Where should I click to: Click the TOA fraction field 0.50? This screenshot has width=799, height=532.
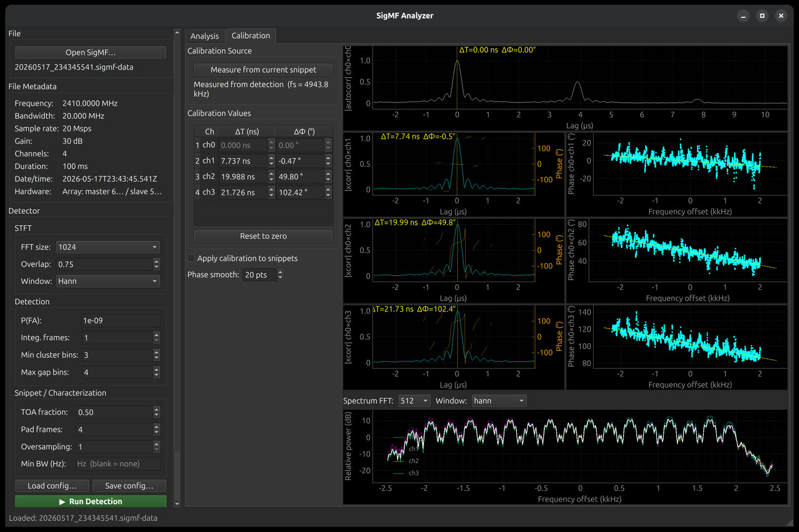[114, 412]
